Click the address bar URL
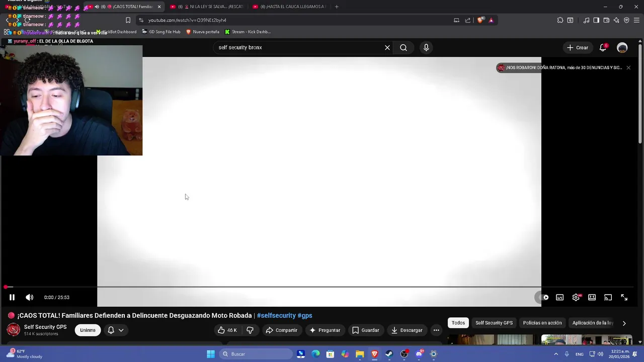 pyautogui.click(x=187, y=20)
